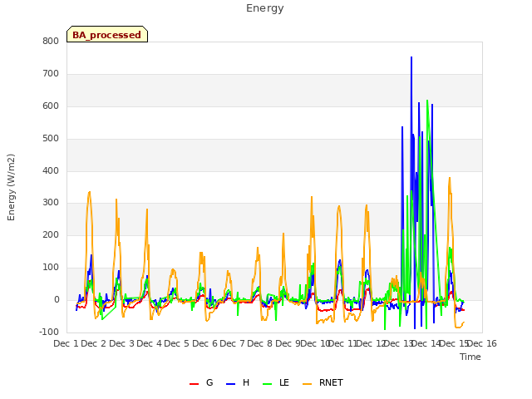Click the orange RNET peak on Dec 1
This screenshot has width=532, height=399.
coord(89,193)
